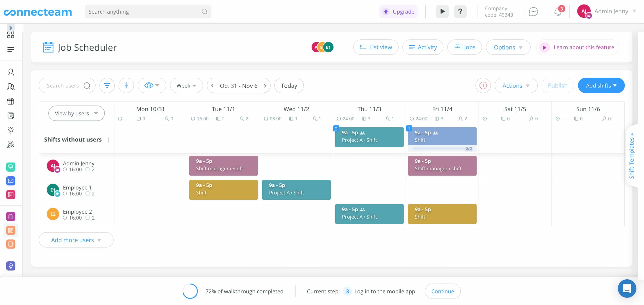Open the Activity view with its list icon

pos(412,47)
